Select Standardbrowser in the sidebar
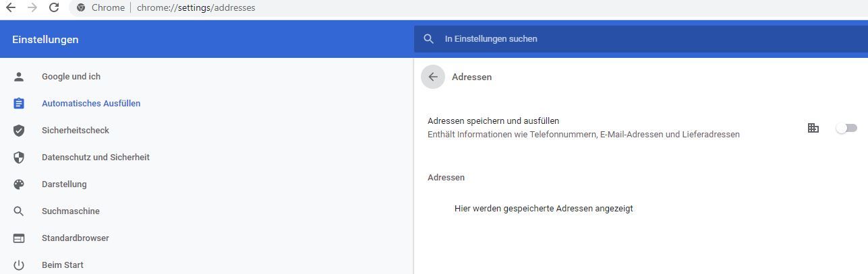The image size is (868, 274). pyautogui.click(x=76, y=238)
